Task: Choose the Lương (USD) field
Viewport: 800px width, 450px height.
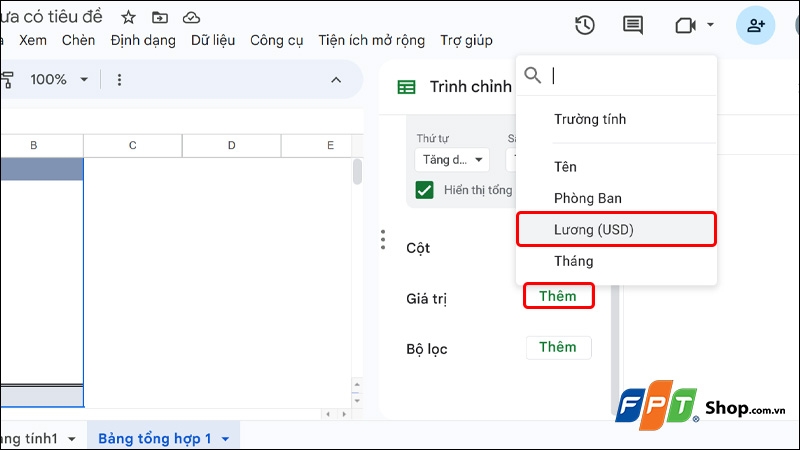Action: click(x=616, y=230)
